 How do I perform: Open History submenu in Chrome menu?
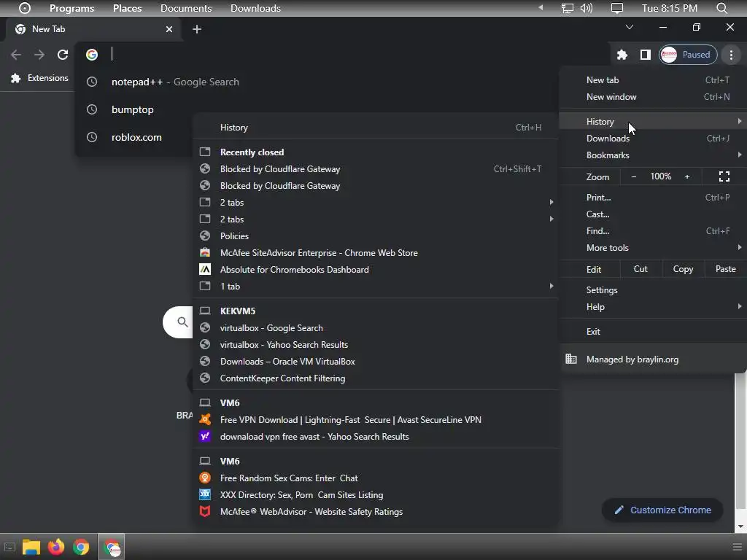[653, 122]
